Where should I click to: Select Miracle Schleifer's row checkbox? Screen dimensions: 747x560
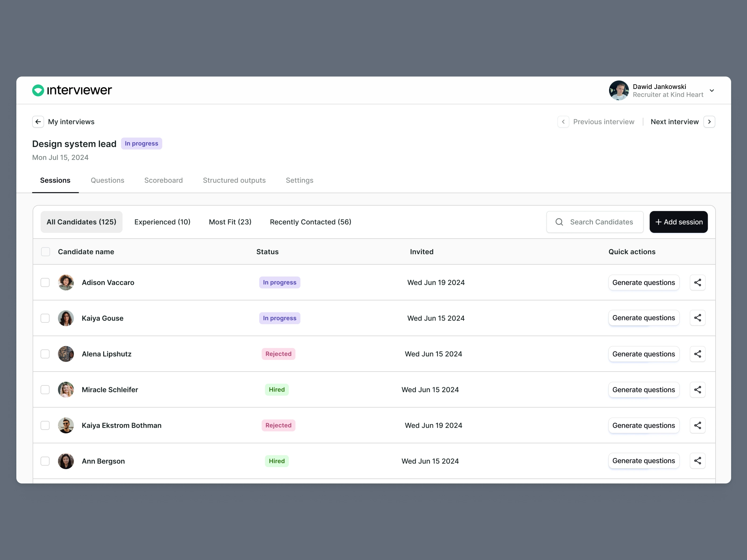click(x=45, y=389)
